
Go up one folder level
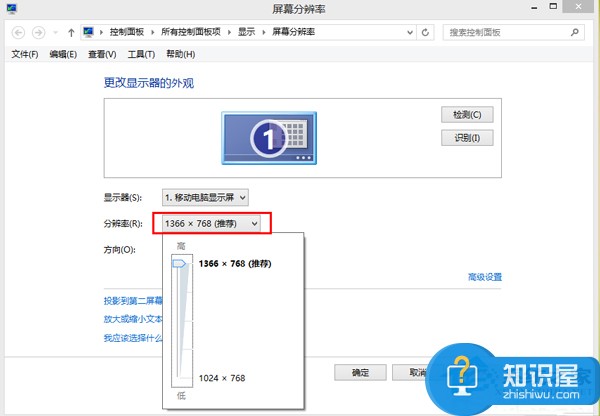[x=71, y=33]
